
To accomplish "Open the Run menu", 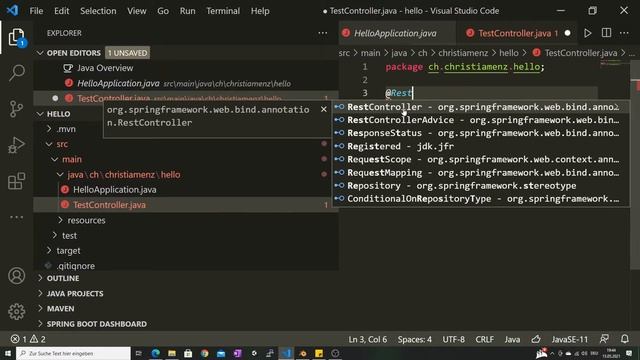I will pyautogui.click(x=187, y=11).
